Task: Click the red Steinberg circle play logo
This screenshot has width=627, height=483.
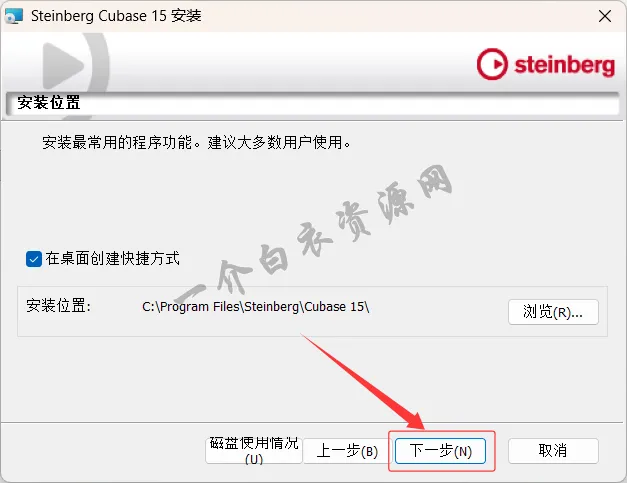Action: pyautogui.click(x=492, y=64)
